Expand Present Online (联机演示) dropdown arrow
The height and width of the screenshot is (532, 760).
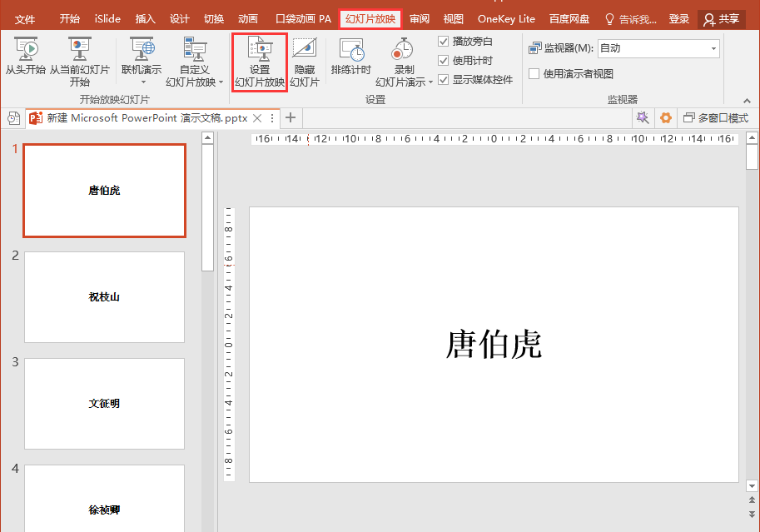[142, 82]
